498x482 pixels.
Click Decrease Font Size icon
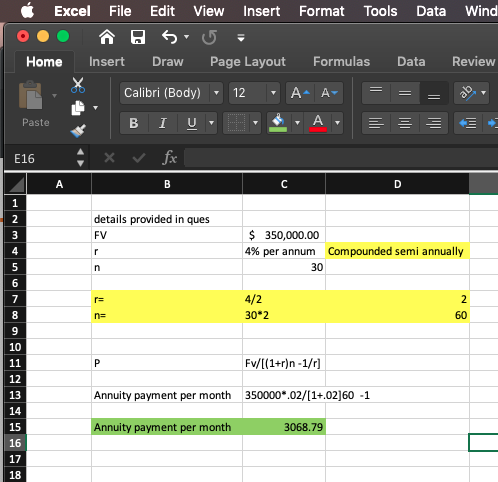coord(329,93)
